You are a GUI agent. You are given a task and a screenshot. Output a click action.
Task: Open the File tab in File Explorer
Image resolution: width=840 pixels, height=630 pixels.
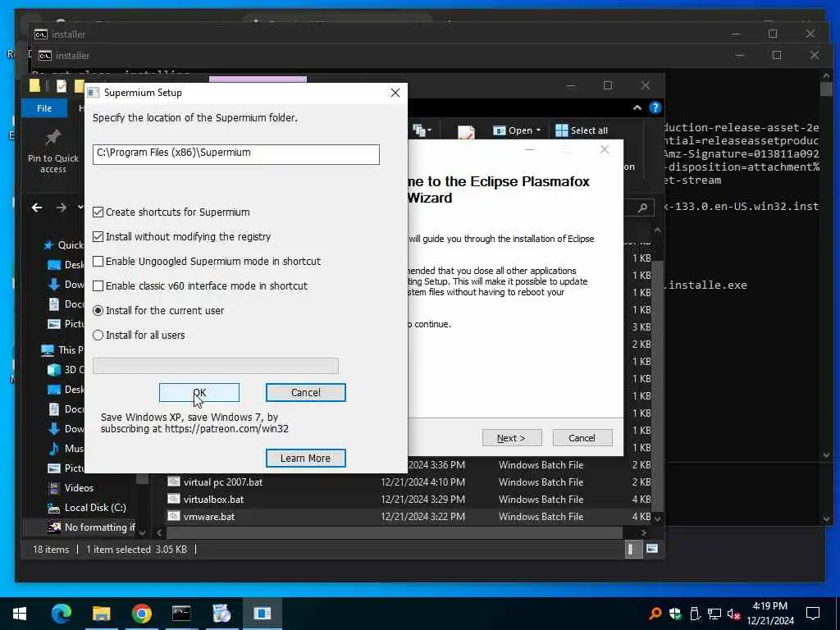[44, 108]
